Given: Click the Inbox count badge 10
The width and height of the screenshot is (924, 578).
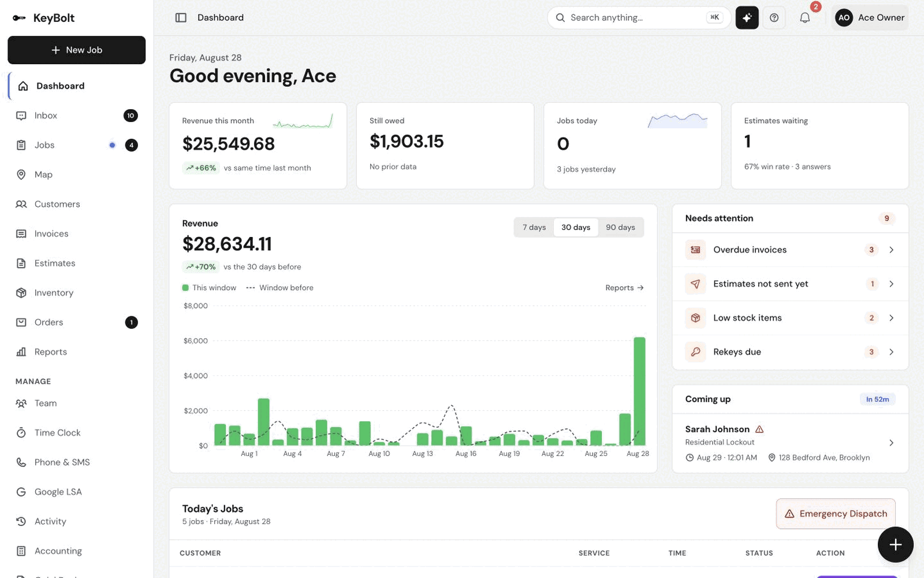Looking at the screenshot, I should click(x=131, y=116).
